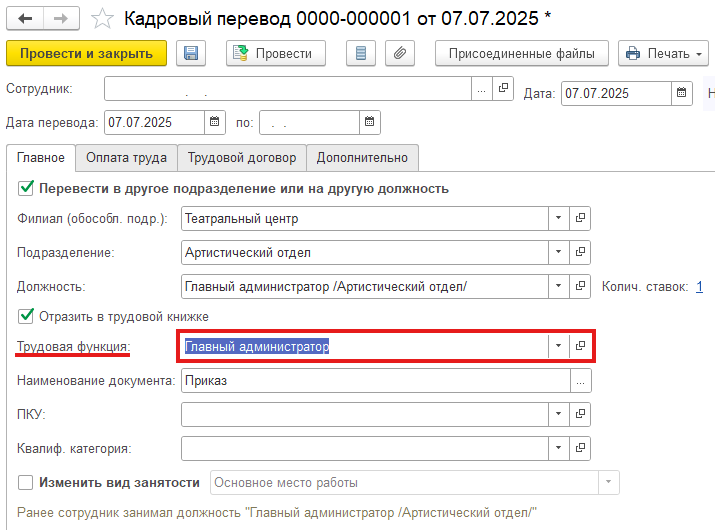Screen dimensions: 715x530
Task: Toggle 'Отразить в трудовой книжке' checkbox
Action: 26,316
